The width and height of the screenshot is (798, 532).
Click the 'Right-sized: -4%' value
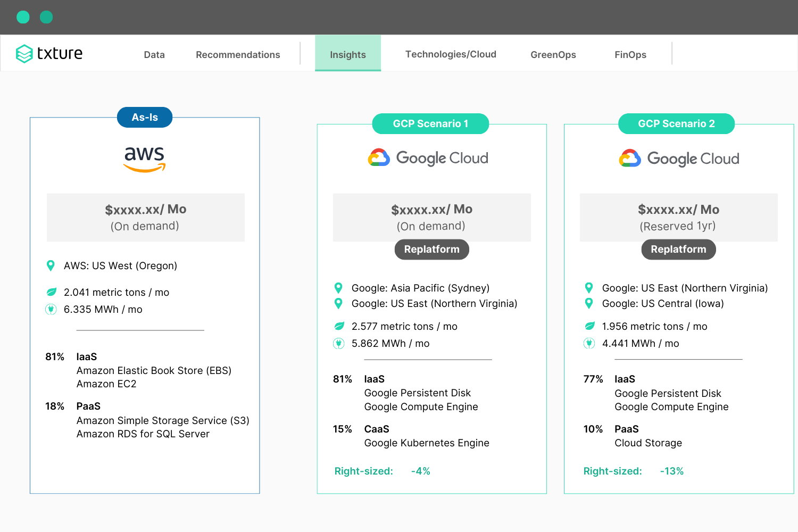click(382, 471)
